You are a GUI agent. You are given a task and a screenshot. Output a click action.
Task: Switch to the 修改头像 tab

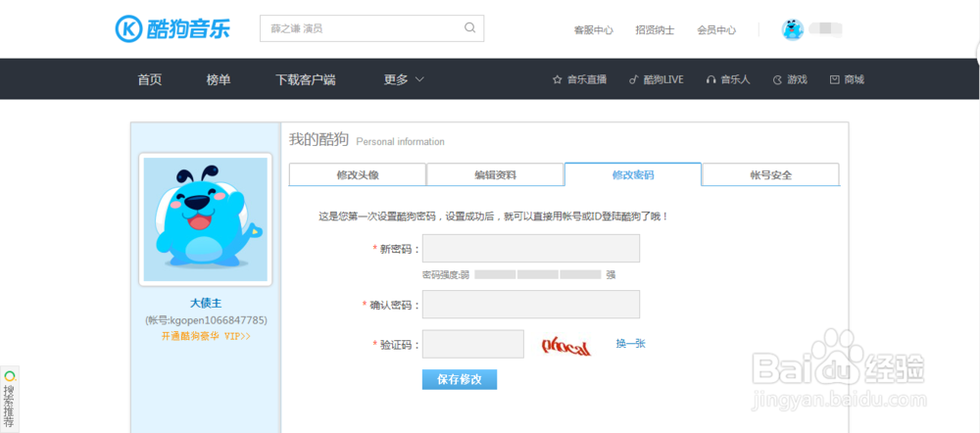click(358, 175)
